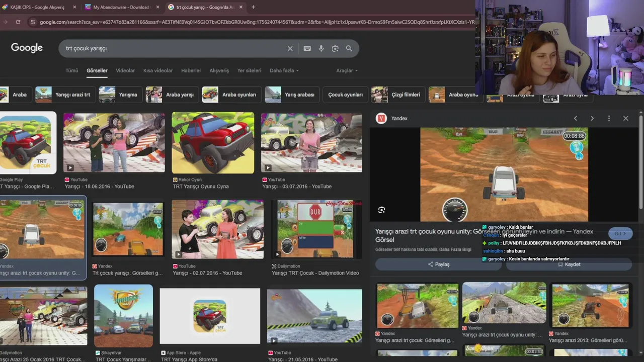The image size is (644, 362).
Task: Click the Çizgi filmleri filter chip
Action: pos(398,95)
